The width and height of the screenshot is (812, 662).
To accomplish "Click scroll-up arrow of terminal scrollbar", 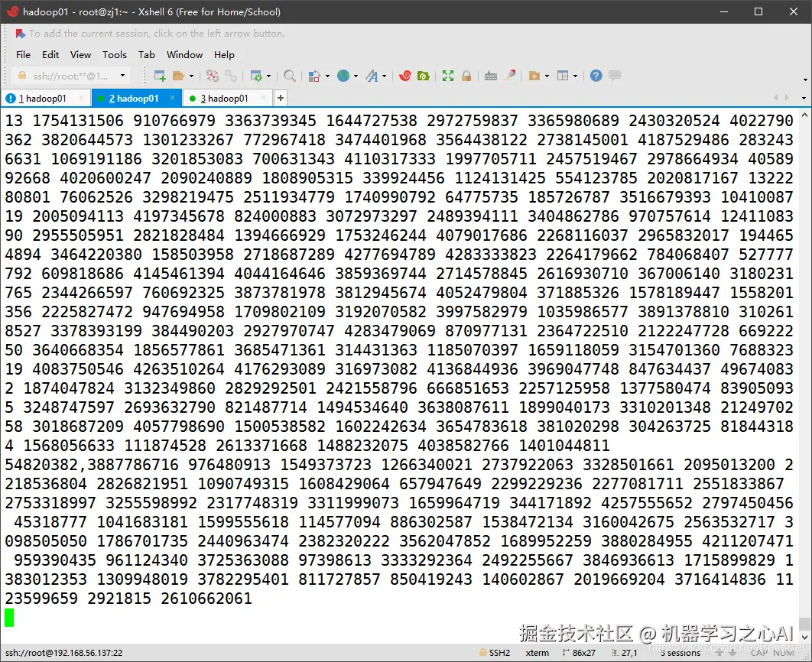I will [x=805, y=115].
